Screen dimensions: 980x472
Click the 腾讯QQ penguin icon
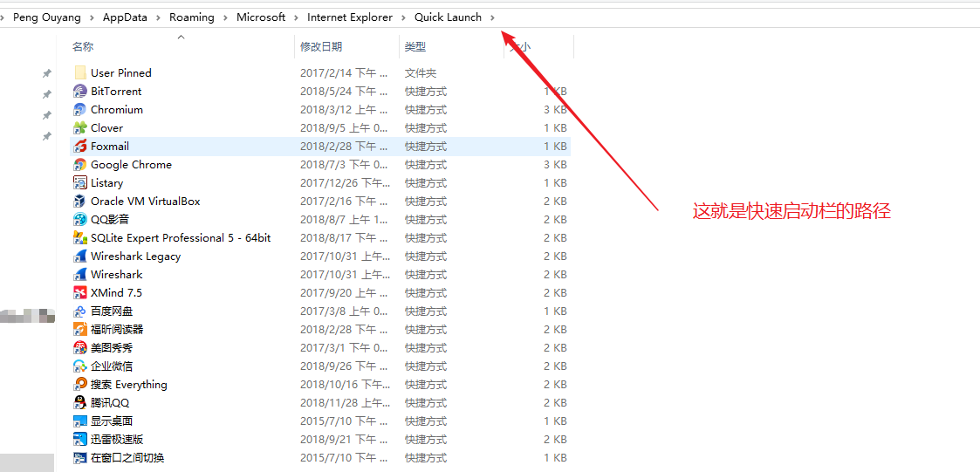[x=80, y=402]
